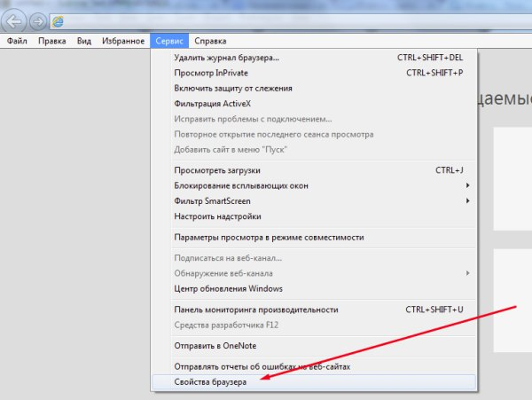Open the Справка menu
The height and width of the screenshot is (400, 532).
(210, 41)
